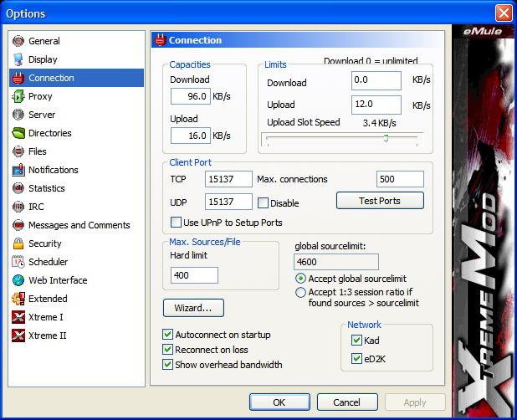517x420 pixels.
Task: Toggle Show overhead bandwidth checkbox
Action: [x=167, y=364]
